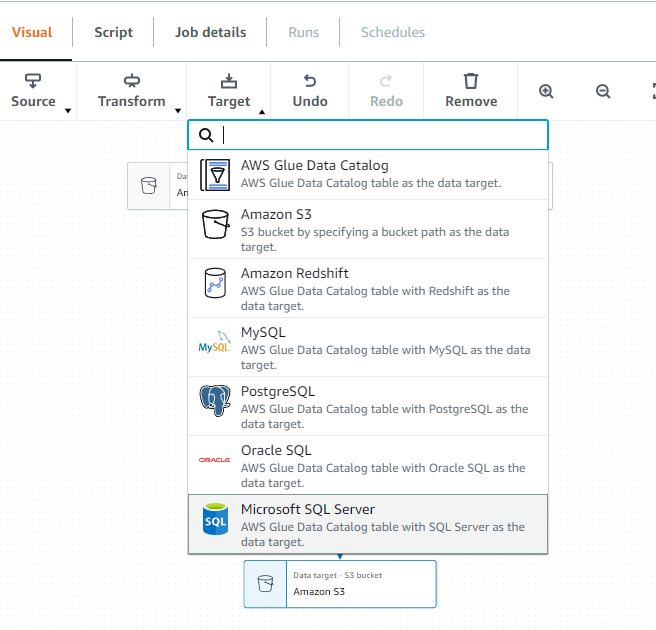The image size is (656, 630).
Task: Open the Job details tab
Action: [210, 32]
